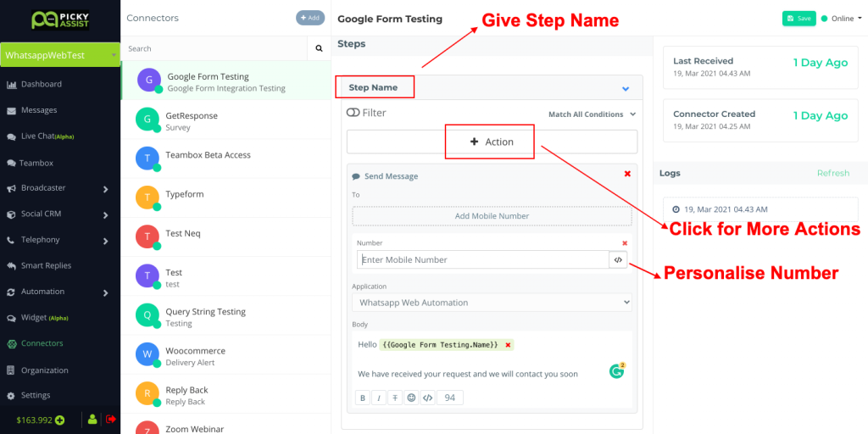Screen dimensions: 868x434
Task: Open the WhatsappWebTest project dropdown
Action: (x=60, y=55)
